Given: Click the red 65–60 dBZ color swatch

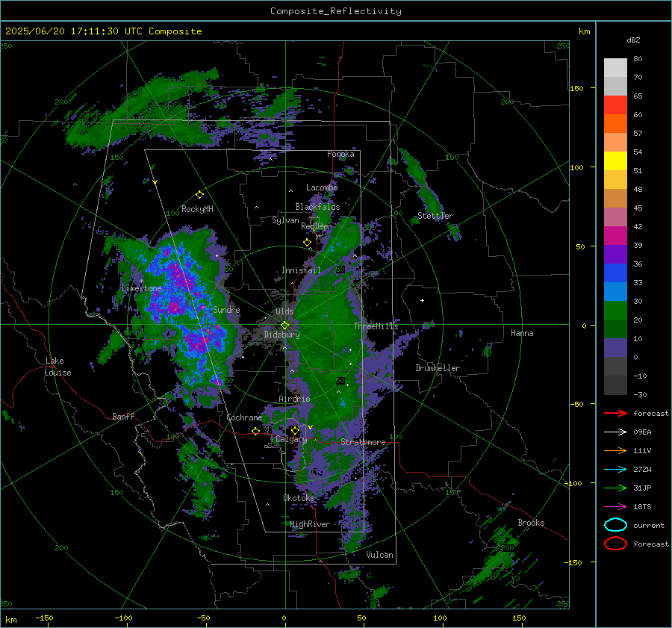Looking at the screenshot, I should 615,105.
